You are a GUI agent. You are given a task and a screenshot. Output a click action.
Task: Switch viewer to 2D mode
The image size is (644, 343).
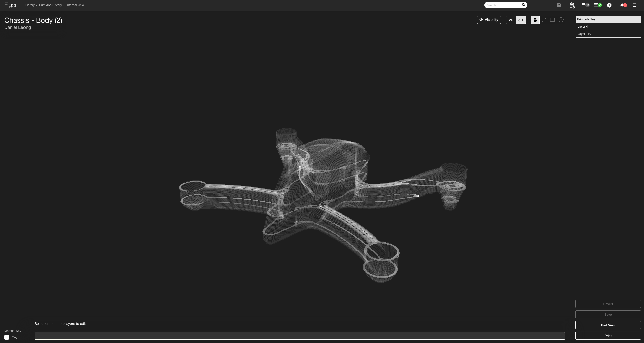click(511, 20)
